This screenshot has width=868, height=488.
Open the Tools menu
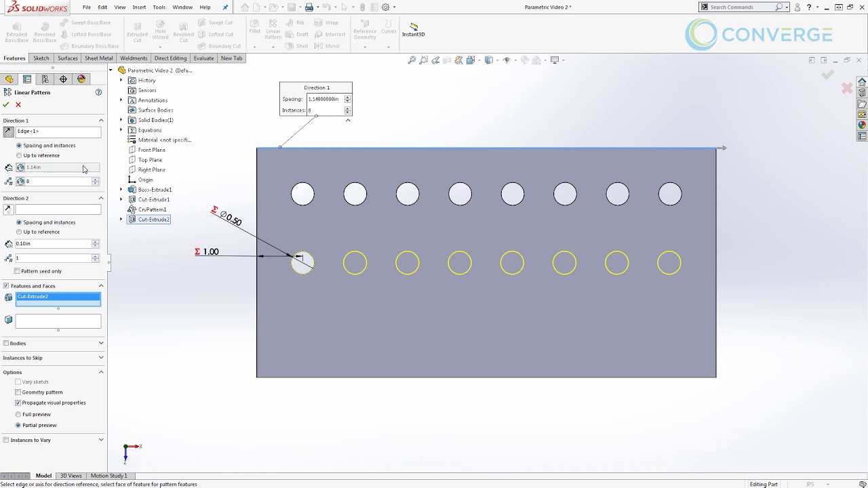[x=159, y=7]
